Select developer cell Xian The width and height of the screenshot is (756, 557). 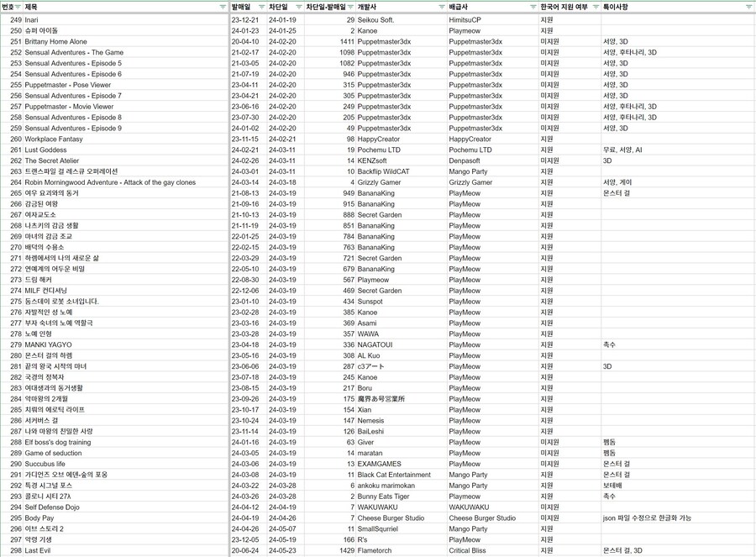(x=402, y=410)
